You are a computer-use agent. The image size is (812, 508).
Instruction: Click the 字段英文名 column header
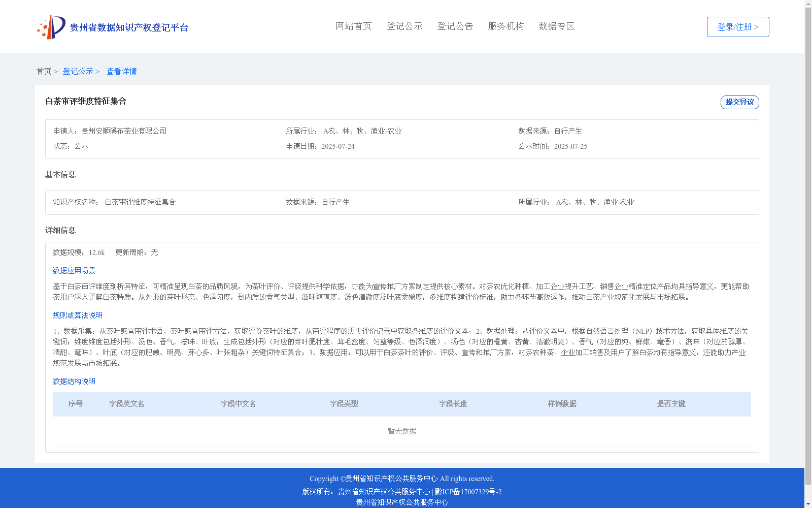pos(127,404)
